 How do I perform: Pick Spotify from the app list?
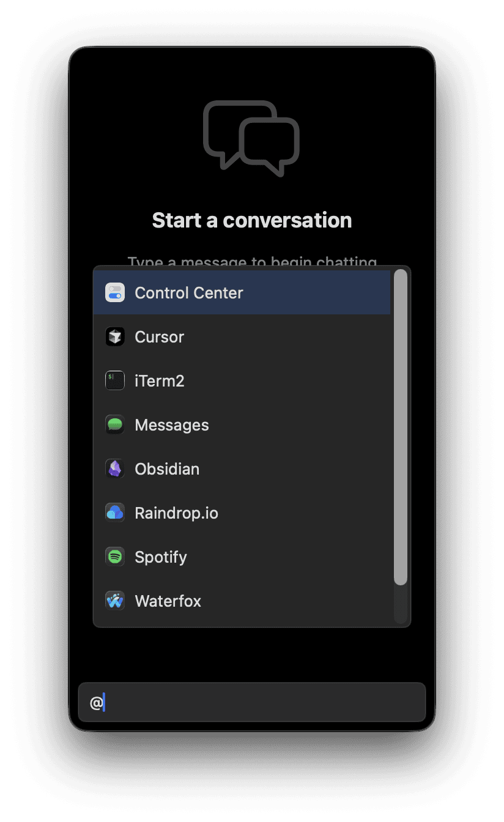pyautogui.click(x=242, y=557)
